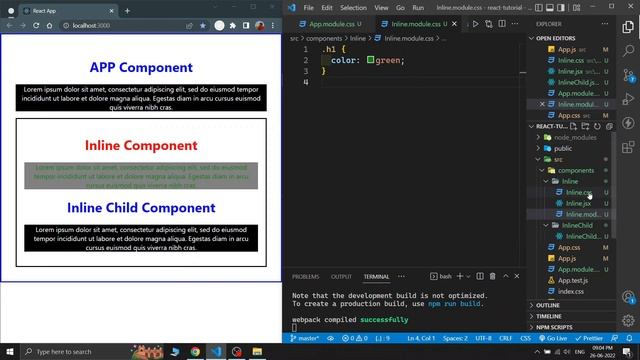Split the terminal panel
The height and width of the screenshot is (360, 640).
click(480, 276)
